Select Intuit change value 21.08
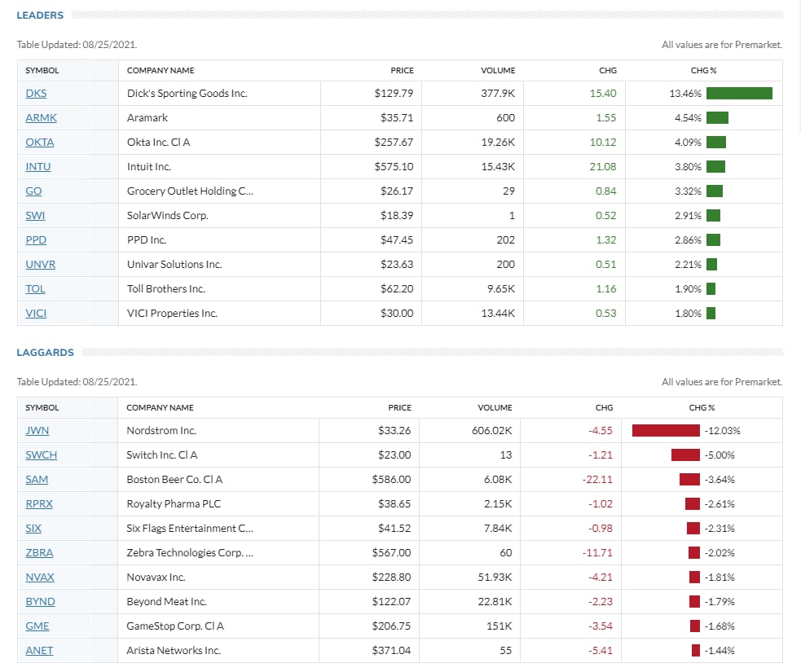Image resolution: width=801 pixels, height=672 pixels. 603,167
